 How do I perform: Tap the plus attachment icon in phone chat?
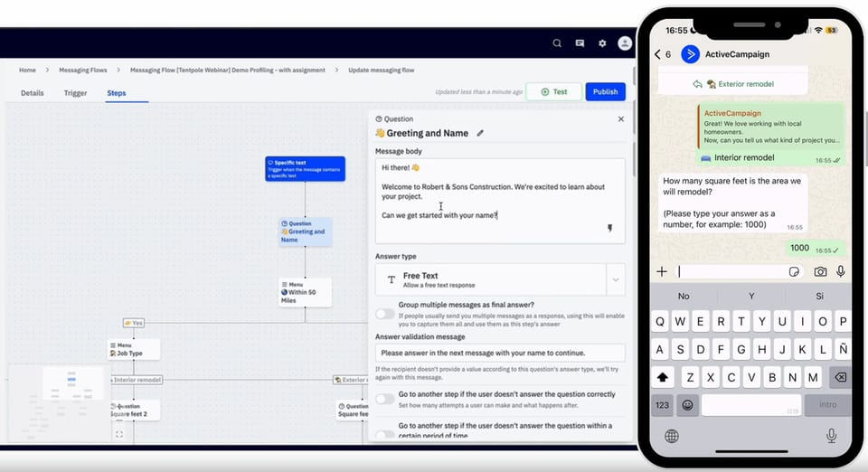662,271
